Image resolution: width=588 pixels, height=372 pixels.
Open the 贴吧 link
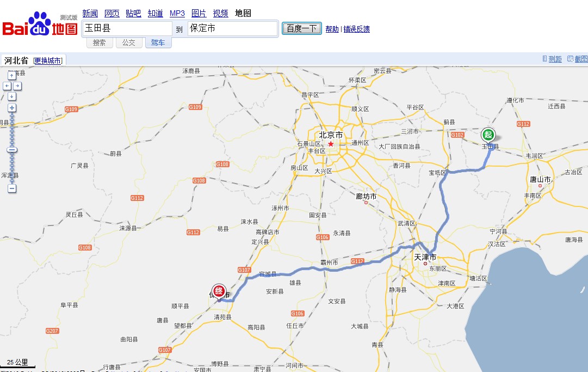pyautogui.click(x=133, y=13)
